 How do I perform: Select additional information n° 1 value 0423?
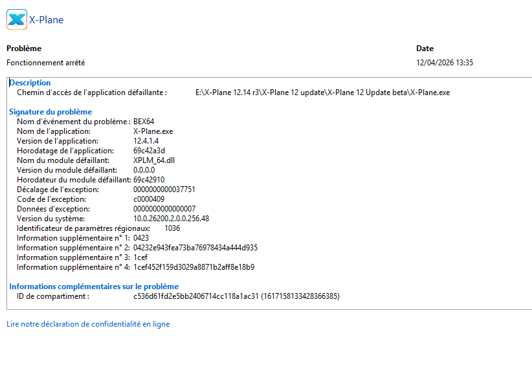coord(141,238)
